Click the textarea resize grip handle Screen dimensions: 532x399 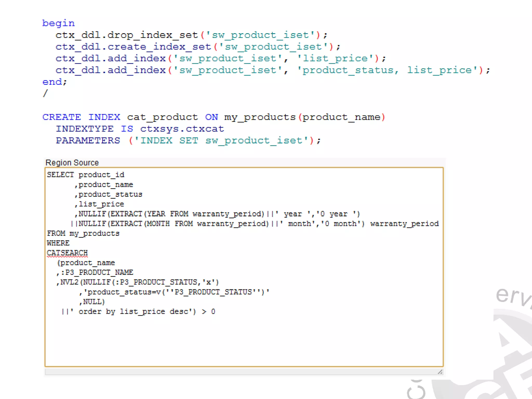(x=440, y=372)
